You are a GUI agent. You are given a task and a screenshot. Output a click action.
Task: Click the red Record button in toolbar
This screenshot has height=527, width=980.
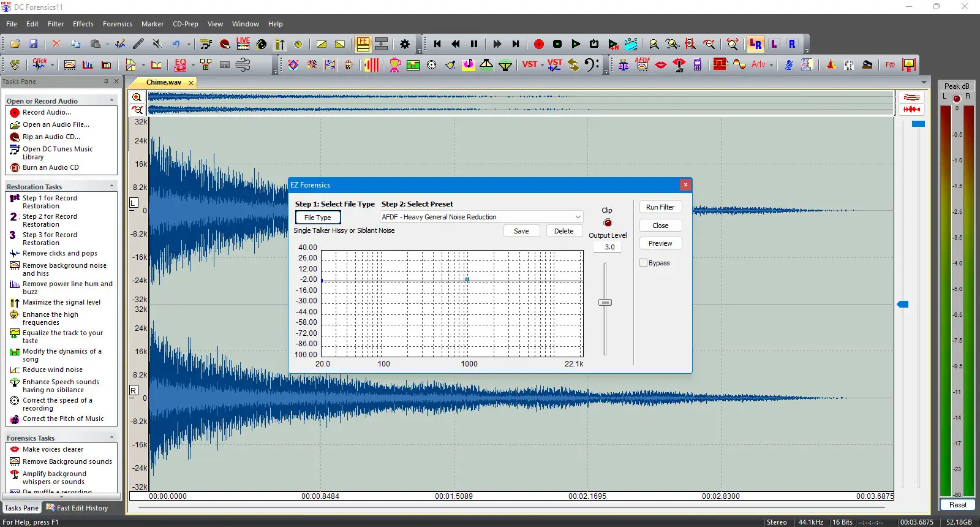coord(538,44)
